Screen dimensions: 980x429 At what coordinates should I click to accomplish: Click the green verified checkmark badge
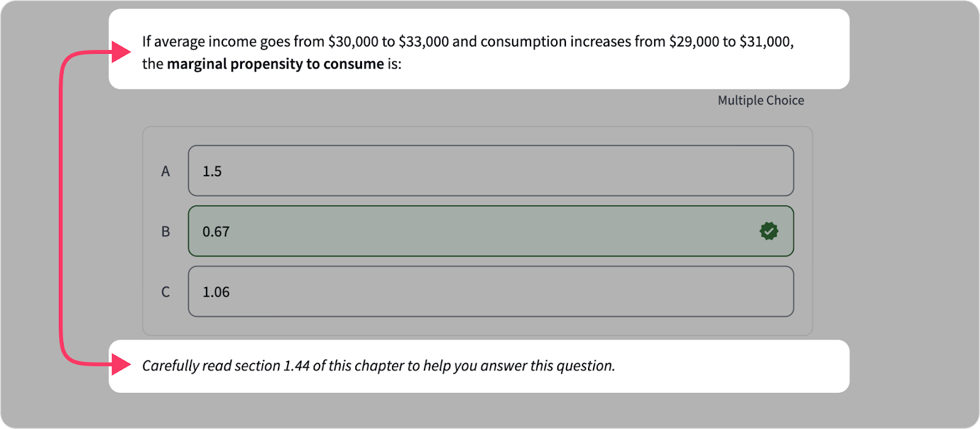[x=769, y=231]
